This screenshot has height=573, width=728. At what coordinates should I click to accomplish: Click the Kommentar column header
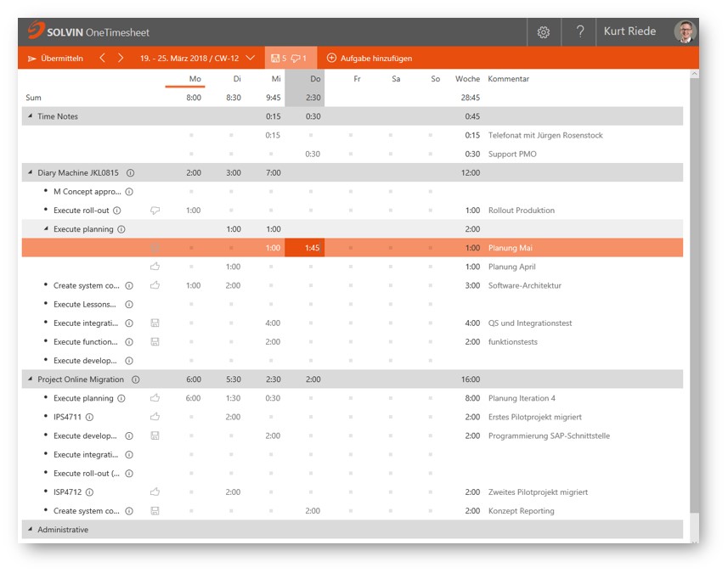click(x=508, y=79)
